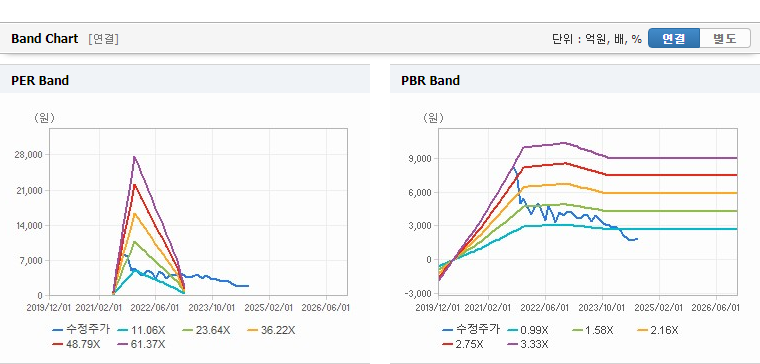
Task: Click 3,000 on PBR Band y-axis
Action: [420, 225]
